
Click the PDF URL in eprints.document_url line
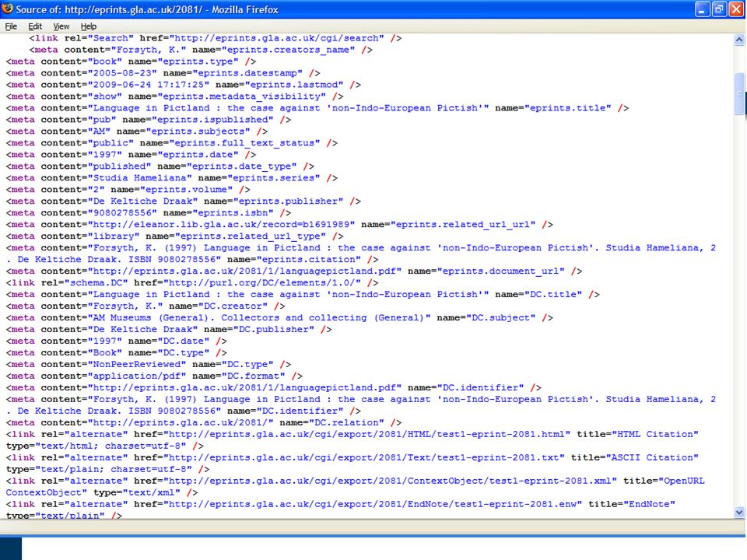point(245,271)
